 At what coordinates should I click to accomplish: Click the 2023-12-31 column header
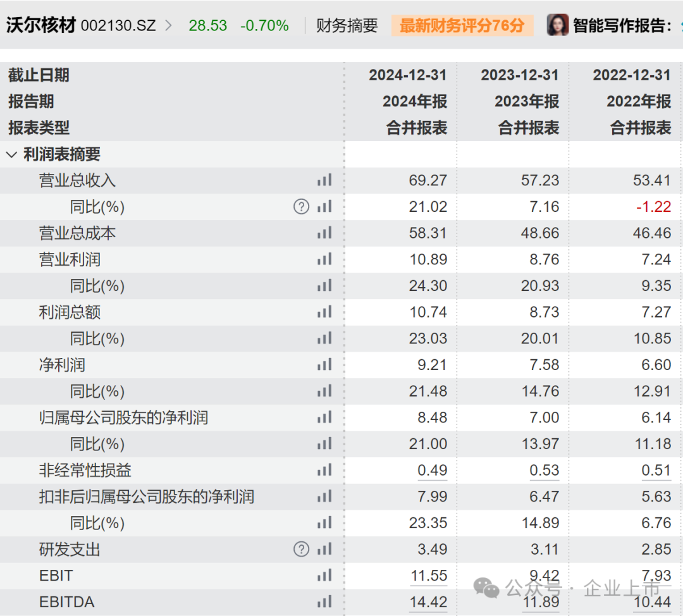(x=520, y=75)
